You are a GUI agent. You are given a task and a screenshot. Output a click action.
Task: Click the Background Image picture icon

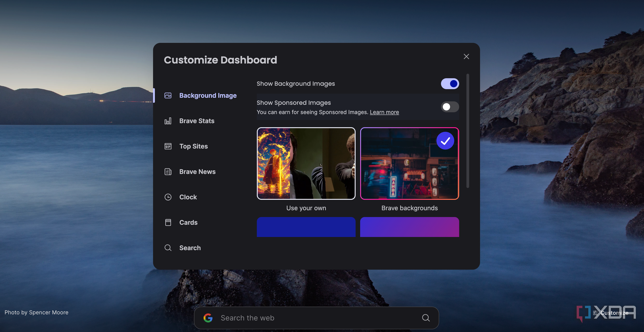tap(168, 96)
